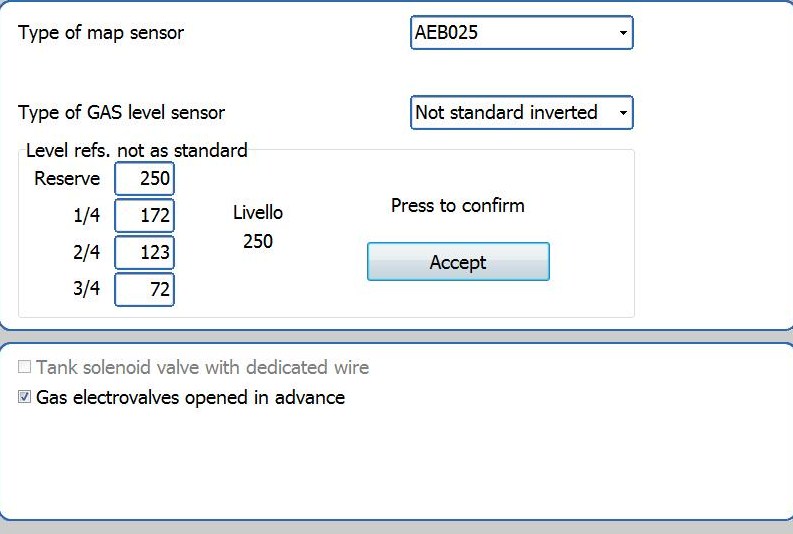This screenshot has width=793, height=534.
Task: Click the 2/4 row label
Action: [86, 253]
